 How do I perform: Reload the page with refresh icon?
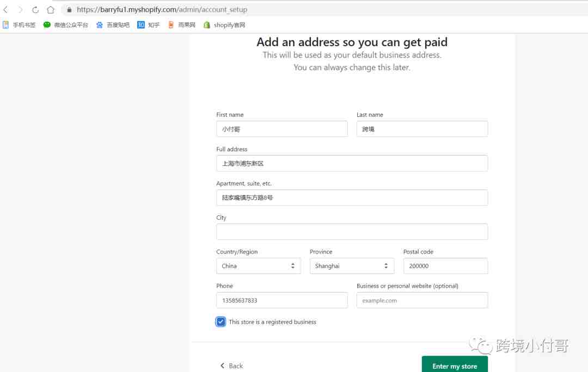point(35,10)
